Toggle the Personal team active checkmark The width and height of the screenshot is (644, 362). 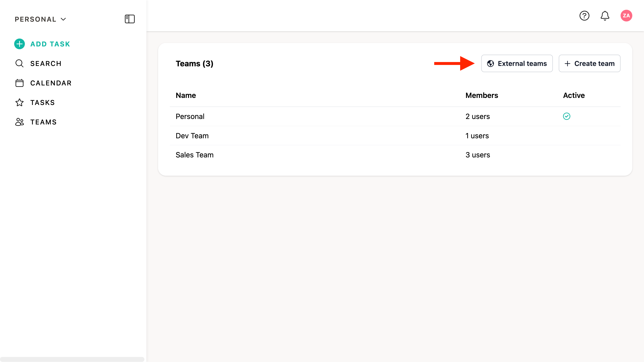(567, 116)
